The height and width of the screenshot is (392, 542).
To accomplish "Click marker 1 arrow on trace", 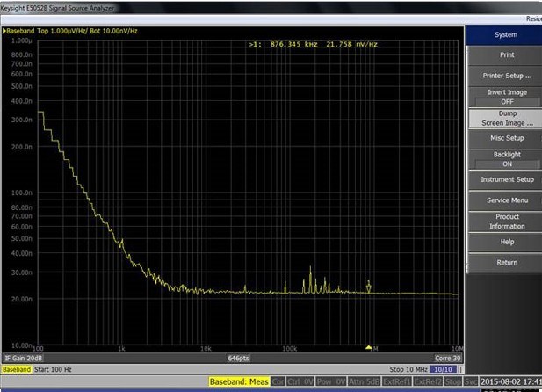I will pos(368,287).
